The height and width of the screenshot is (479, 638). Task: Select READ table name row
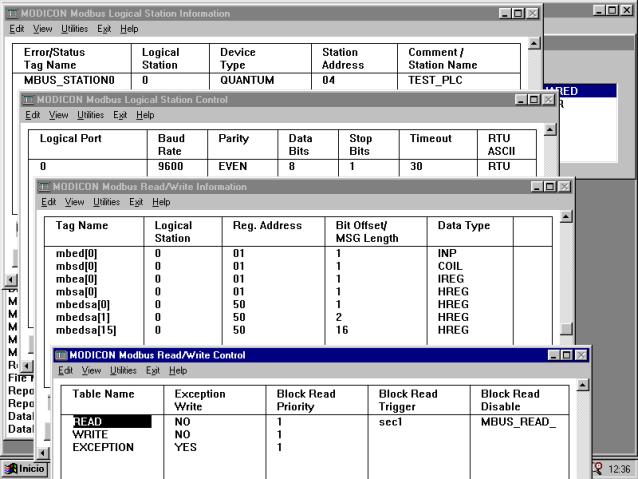coord(112,422)
